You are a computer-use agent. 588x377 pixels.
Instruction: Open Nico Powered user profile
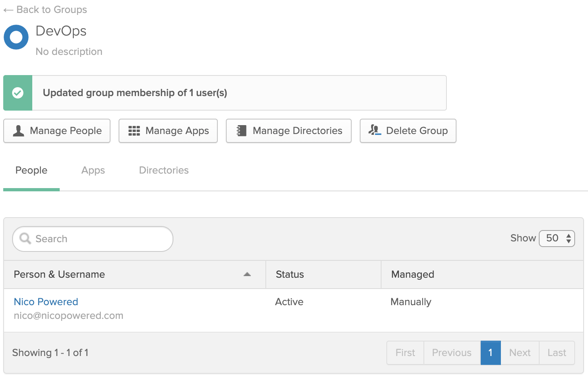pos(46,302)
